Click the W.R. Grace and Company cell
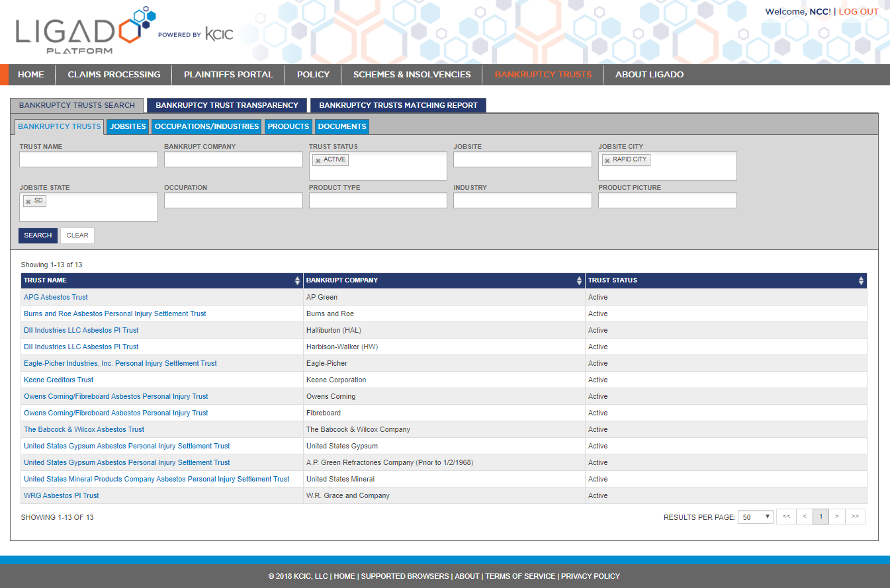Image resolution: width=890 pixels, height=588 pixels. click(x=444, y=495)
